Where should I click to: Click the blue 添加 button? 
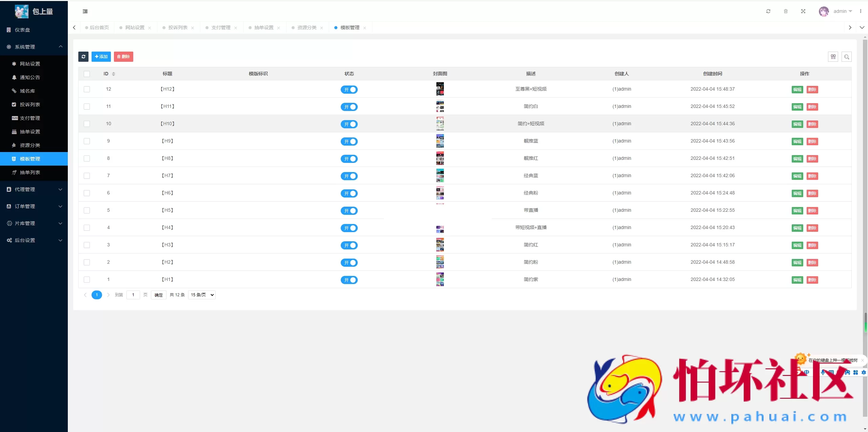click(x=101, y=57)
